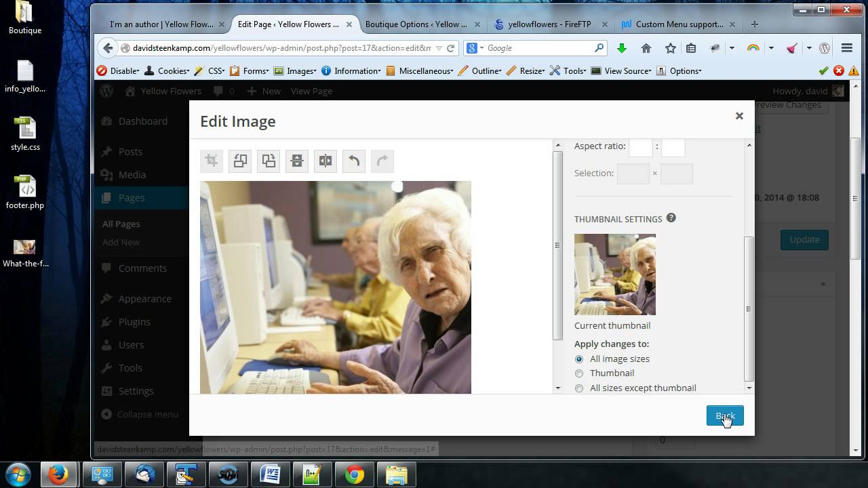868x488 pixels.
Task: Open Cookies dropdown menu
Action: point(167,70)
